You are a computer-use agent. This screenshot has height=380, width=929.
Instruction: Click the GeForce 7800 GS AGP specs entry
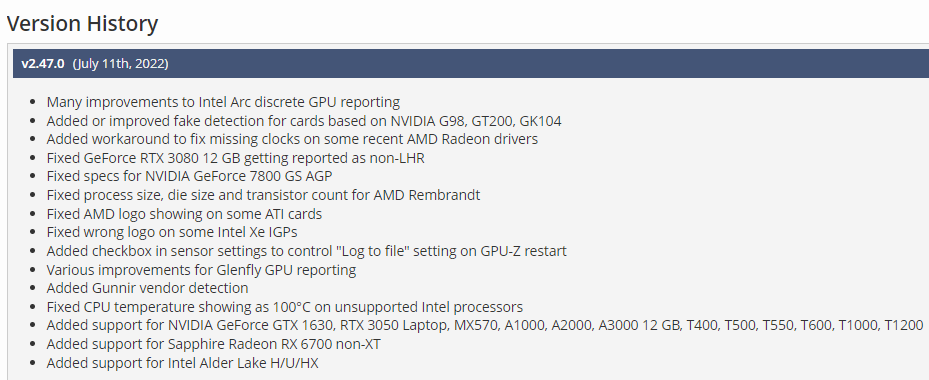click(189, 176)
